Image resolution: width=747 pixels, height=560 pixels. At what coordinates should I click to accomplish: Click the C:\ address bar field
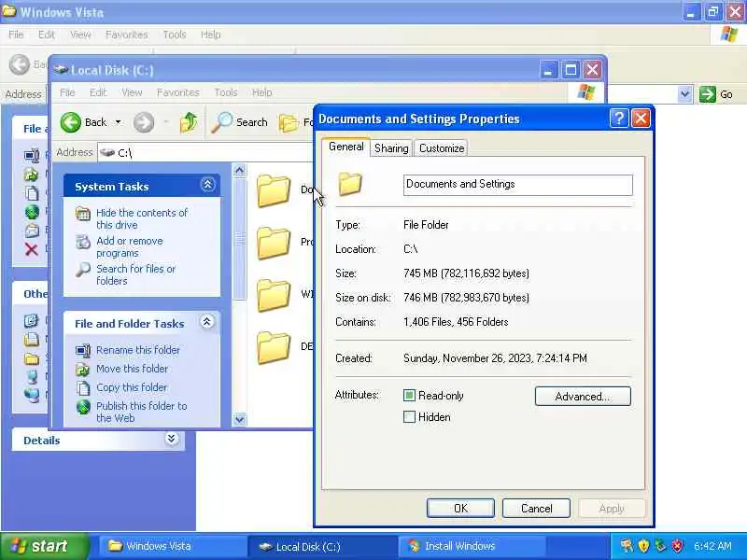click(205, 152)
